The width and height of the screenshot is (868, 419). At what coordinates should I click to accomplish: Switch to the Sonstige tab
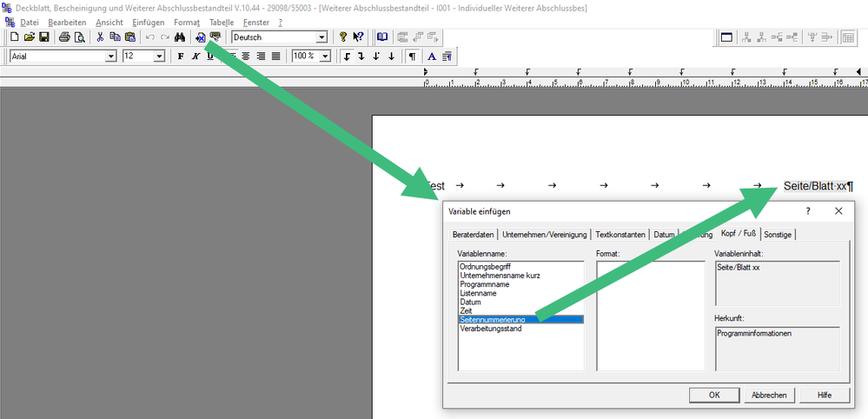[779, 235]
